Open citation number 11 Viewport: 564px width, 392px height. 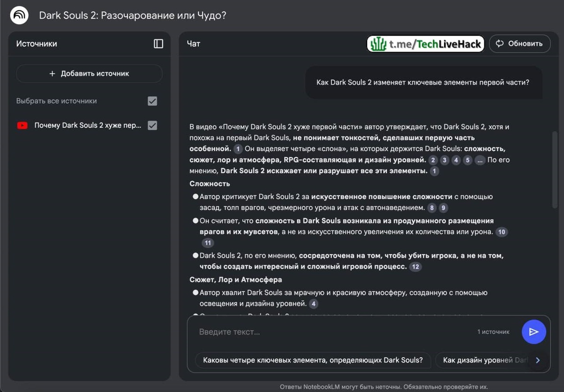point(208,243)
